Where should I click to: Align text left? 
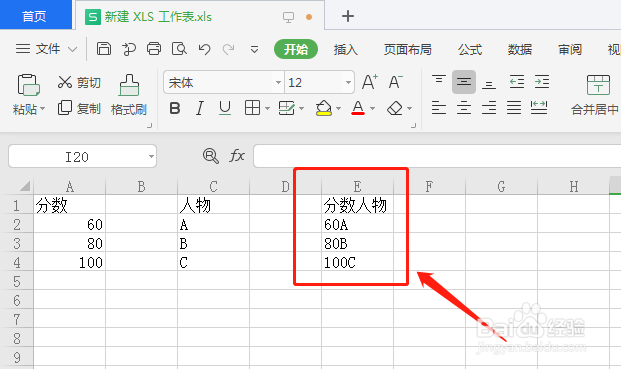438,107
